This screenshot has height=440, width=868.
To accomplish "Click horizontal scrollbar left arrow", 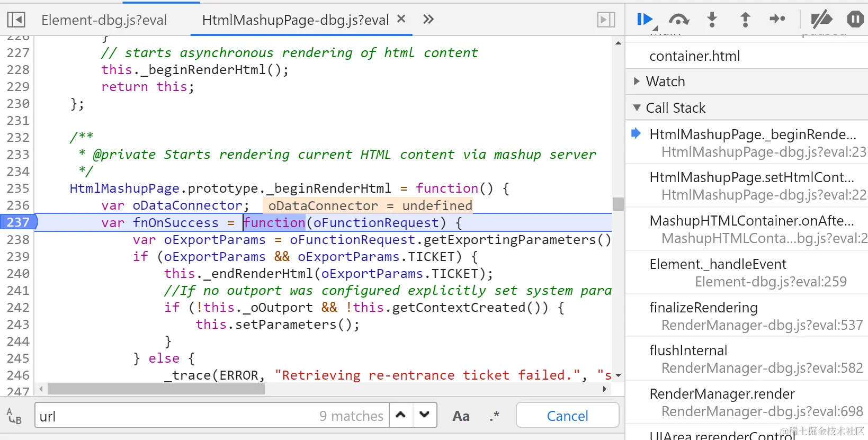I will coord(41,389).
